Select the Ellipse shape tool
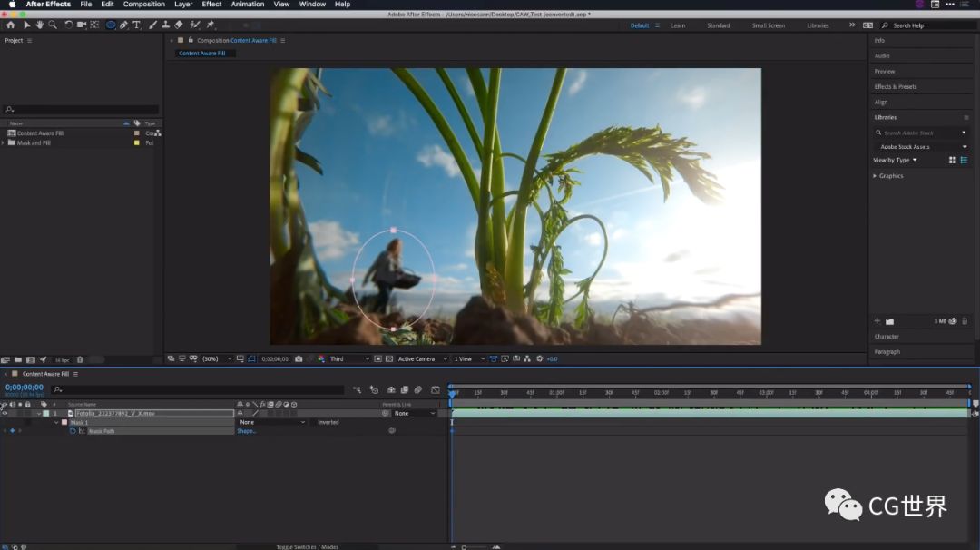This screenshot has width=980, height=550. (x=111, y=25)
